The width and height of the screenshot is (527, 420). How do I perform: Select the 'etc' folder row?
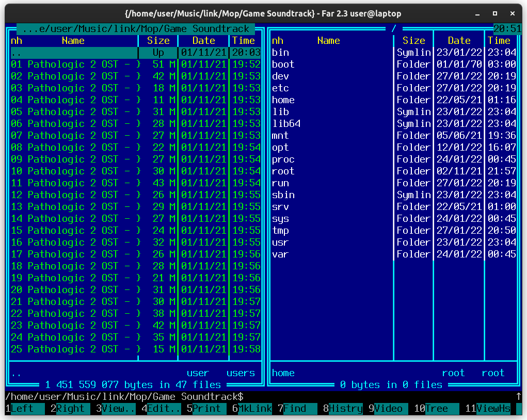click(x=394, y=88)
